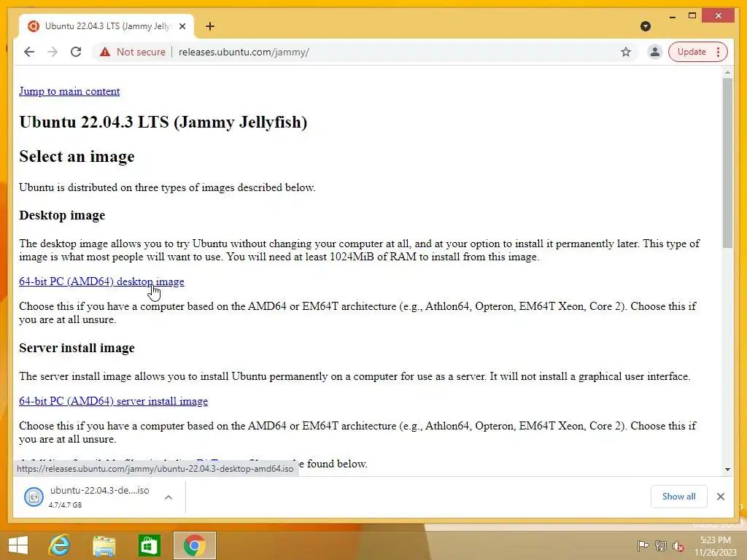Click the vertical scrollbar thumb
This screenshot has height=560, width=747.
coord(727,163)
